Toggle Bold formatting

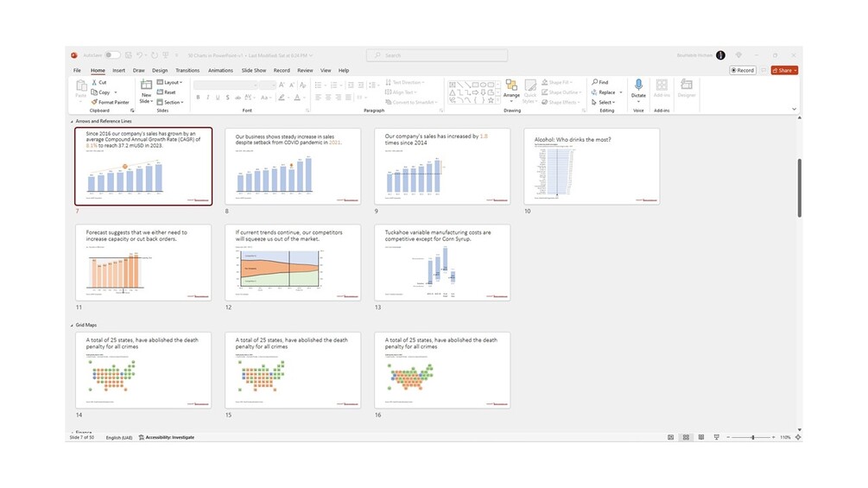(198, 98)
